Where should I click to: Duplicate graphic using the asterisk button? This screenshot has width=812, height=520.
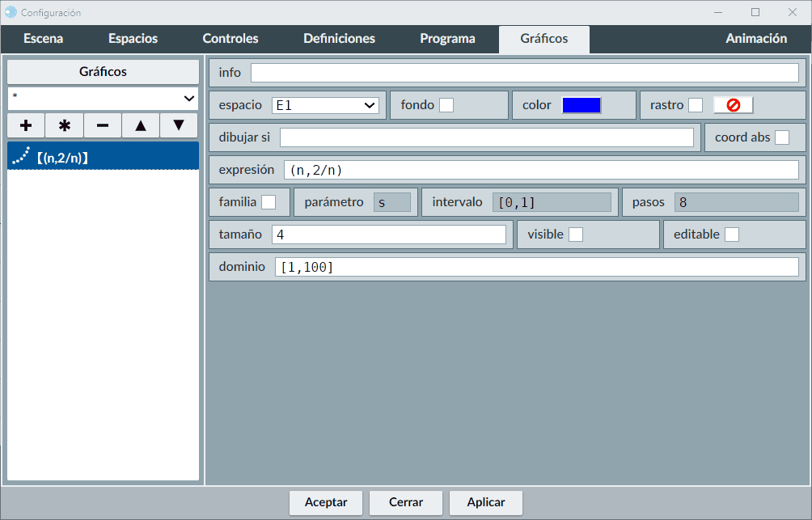click(65, 125)
